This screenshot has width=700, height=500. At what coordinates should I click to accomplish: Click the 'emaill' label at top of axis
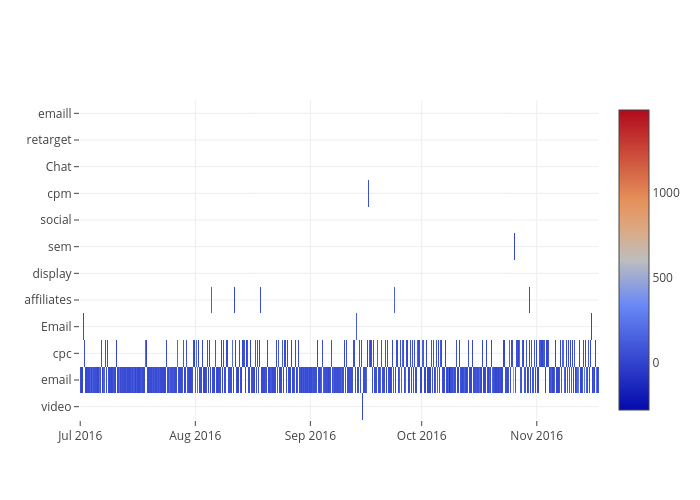click(x=54, y=113)
